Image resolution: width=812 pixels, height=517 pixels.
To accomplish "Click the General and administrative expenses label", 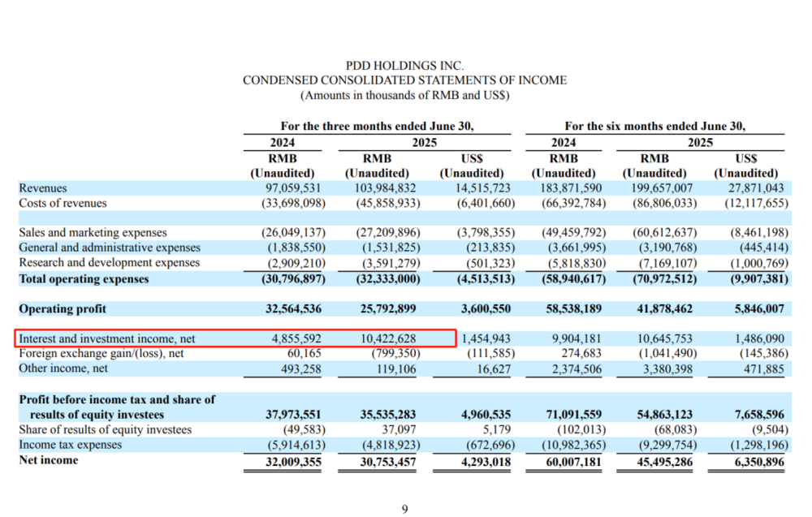I will coord(109,248).
